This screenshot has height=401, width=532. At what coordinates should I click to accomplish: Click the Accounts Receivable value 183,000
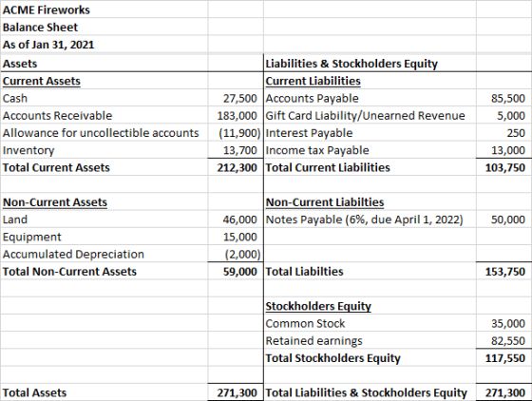click(x=237, y=115)
